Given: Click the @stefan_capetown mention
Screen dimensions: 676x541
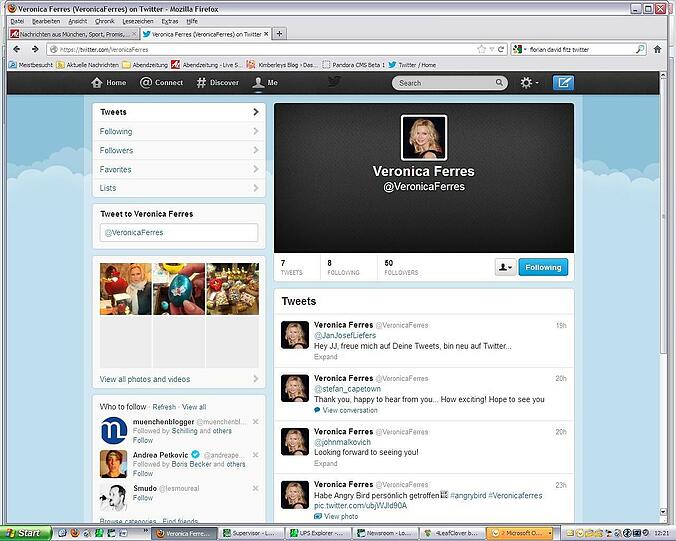Looking at the screenshot, I should 347,389.
